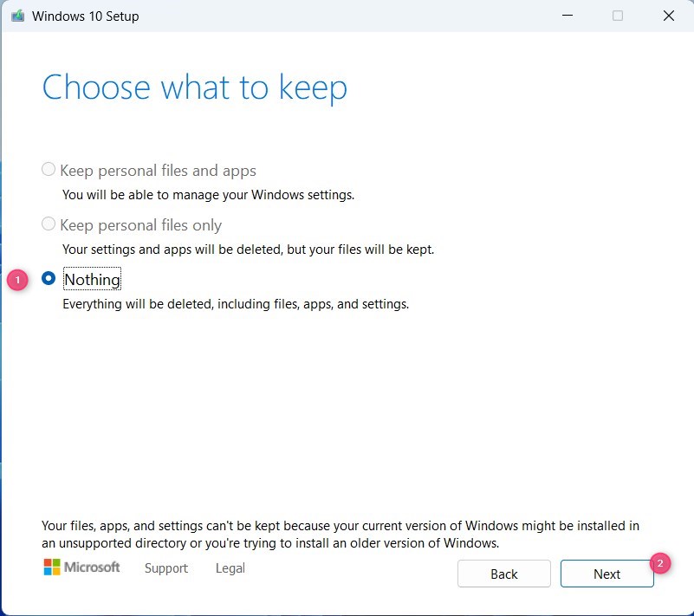The height and width of the screenshot is (616, 694).
Task: Open the Support link
Action: coord(166,567)
